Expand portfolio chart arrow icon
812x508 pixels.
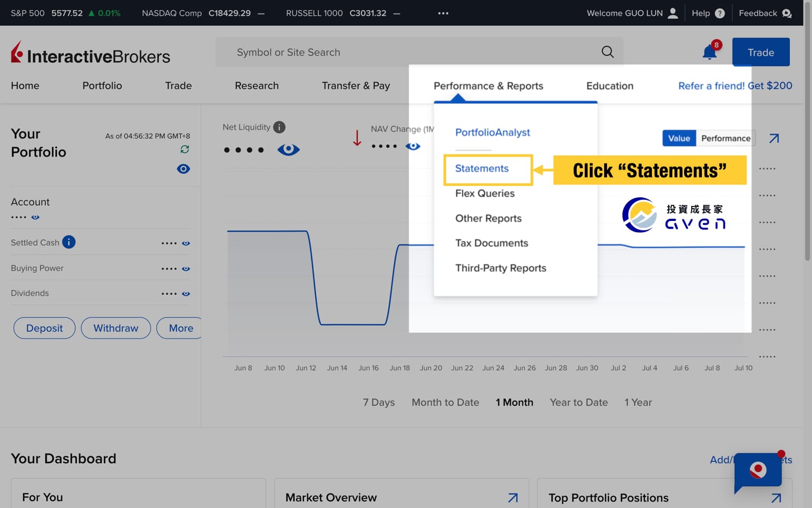(x=774, y=138)
